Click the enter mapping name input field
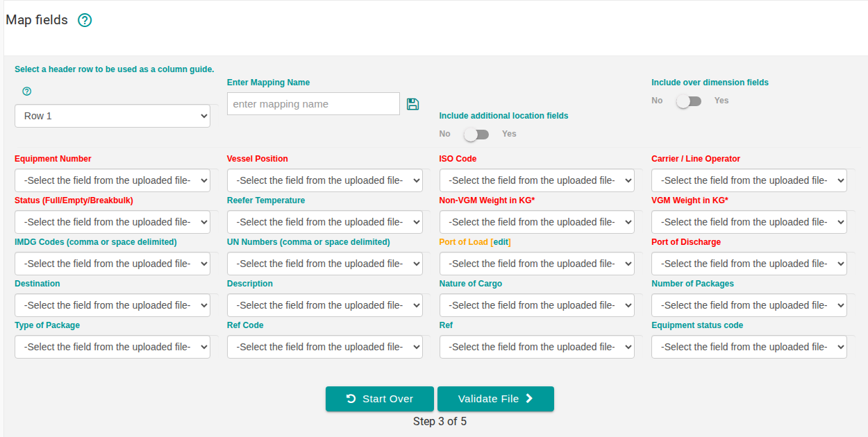This screenshot has width=868, height=437. [x=313, y=104]
